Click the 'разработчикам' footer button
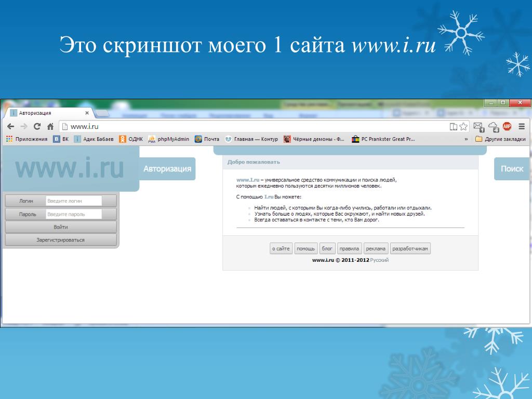 click(410, 249)
